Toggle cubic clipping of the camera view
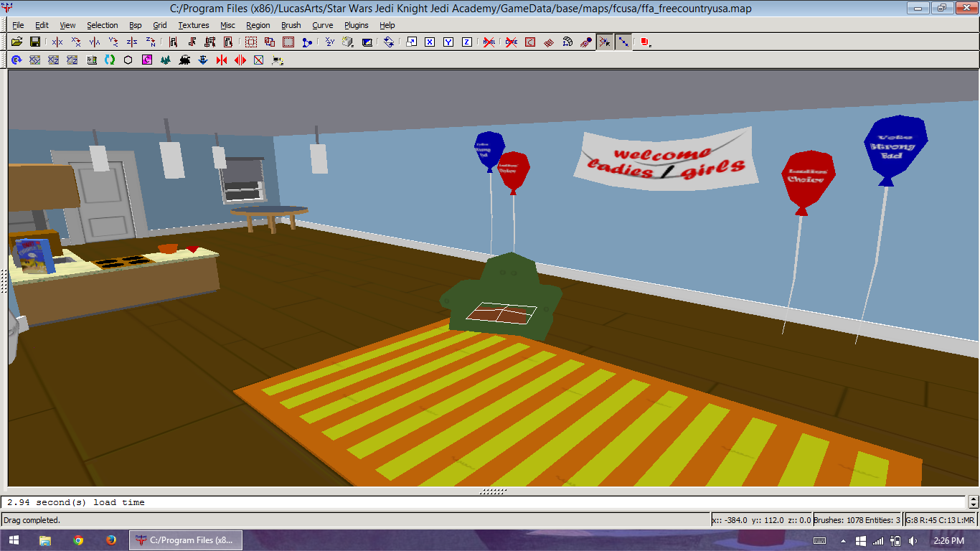 pos(367,42)
